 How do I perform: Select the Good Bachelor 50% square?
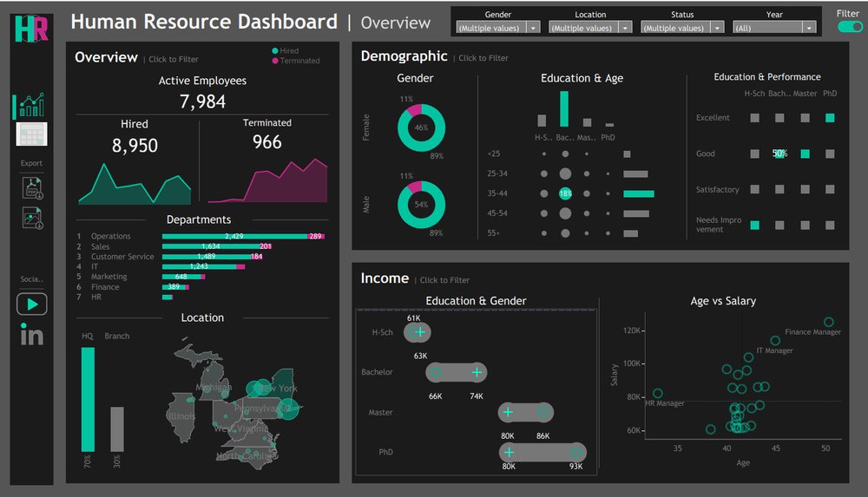pyautogui.click(x=779, y=154)
